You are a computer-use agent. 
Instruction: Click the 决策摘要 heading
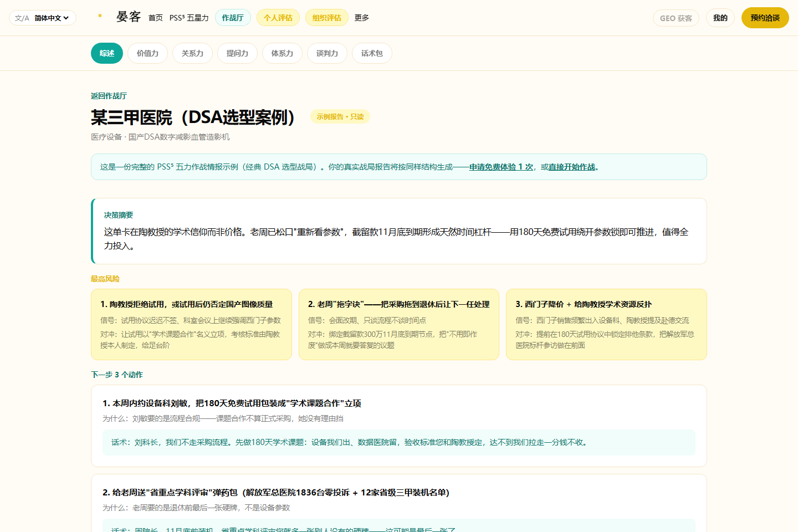tap(119, 215)
